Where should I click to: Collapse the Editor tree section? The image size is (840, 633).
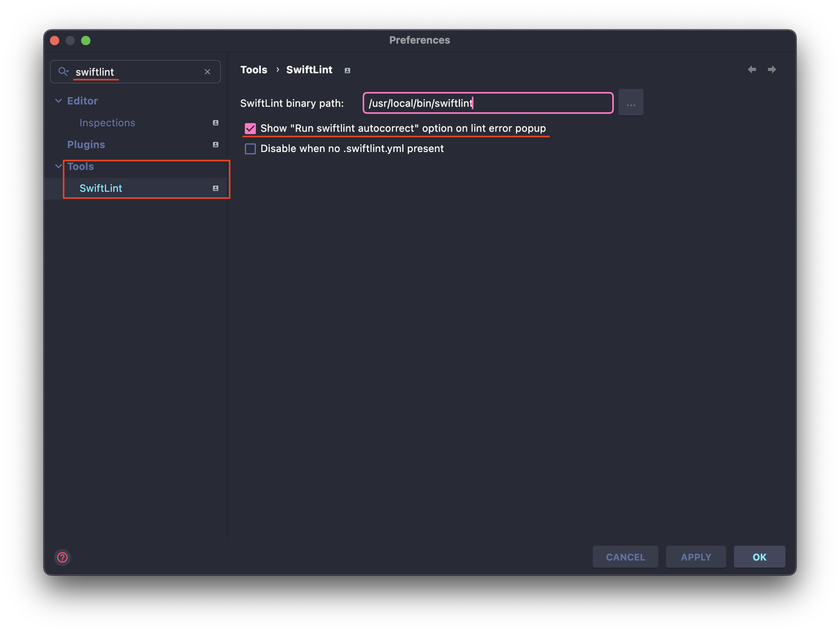[x=58, y=101]
